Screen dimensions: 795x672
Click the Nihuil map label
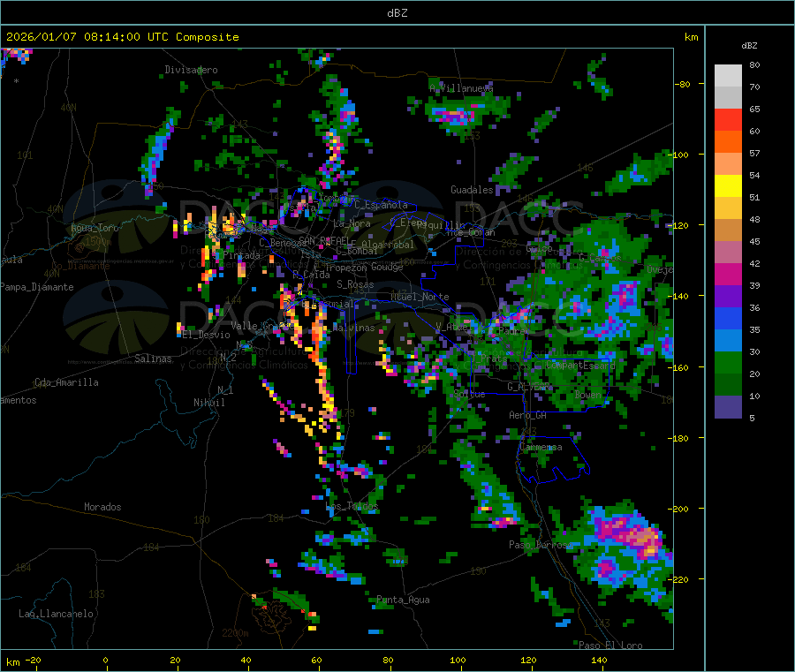(208, 403)
